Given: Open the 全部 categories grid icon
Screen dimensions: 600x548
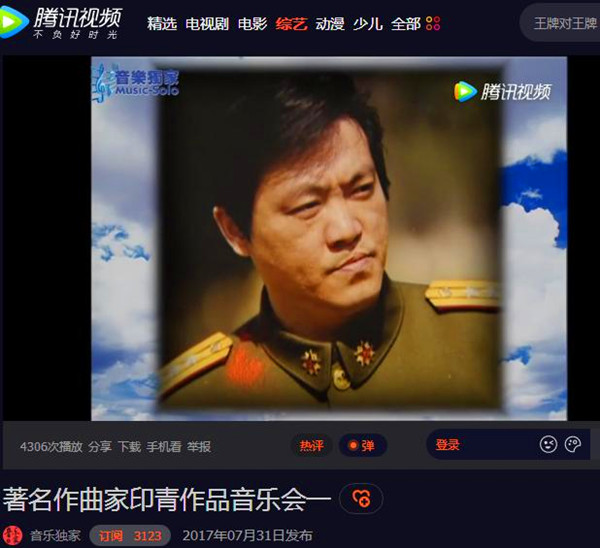Looking at the screenshot, I should (433, 24).
